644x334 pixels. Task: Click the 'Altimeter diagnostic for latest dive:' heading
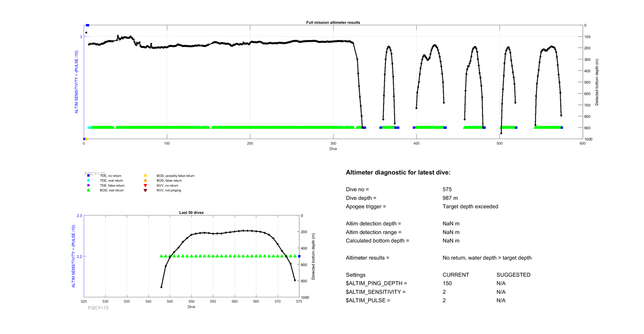point(398,173)
